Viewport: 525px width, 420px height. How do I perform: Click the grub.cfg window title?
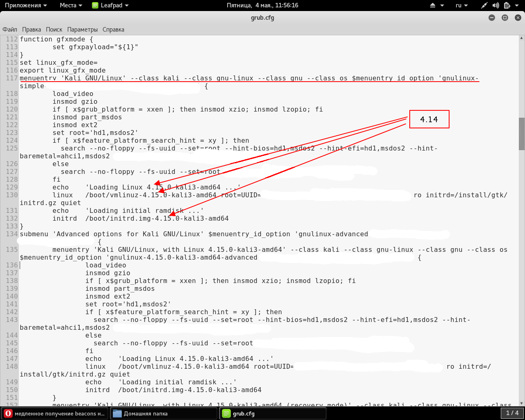tap(262, 18)
